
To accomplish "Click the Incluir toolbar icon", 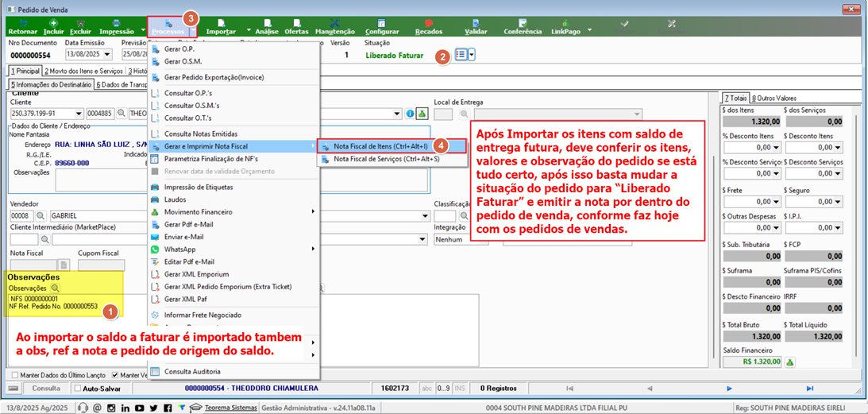I will click(x=54, y=24).
